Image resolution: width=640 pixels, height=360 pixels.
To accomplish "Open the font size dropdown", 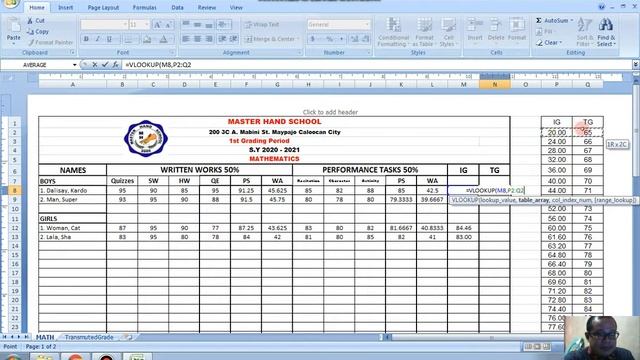I will click(147, 25).
